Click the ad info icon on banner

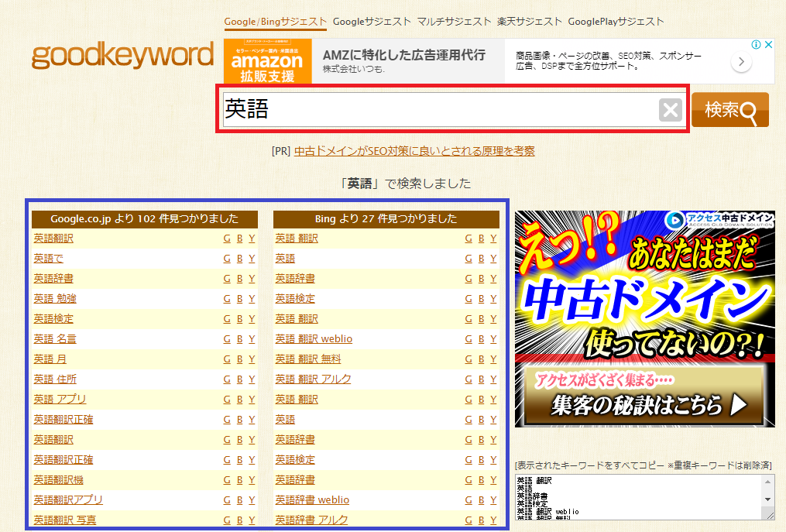pos(757,45)
